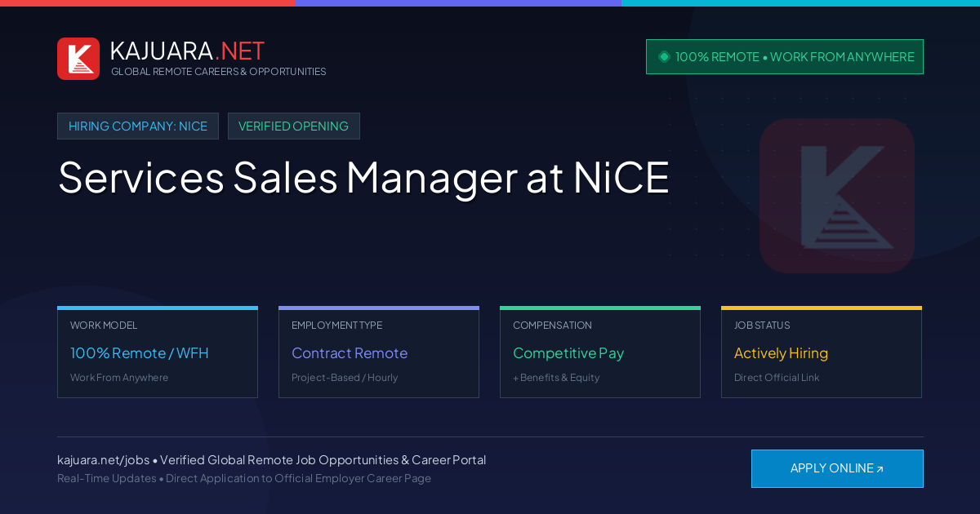Click the red Kajuara K logo icon
The image size is (980, 514).
[78, 59]
